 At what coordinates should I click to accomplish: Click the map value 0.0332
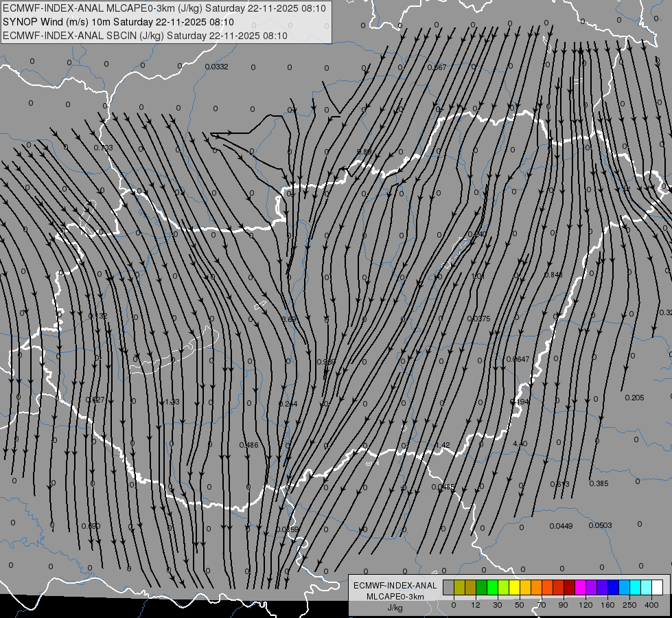pyautogui.click(x=216, y=67)
